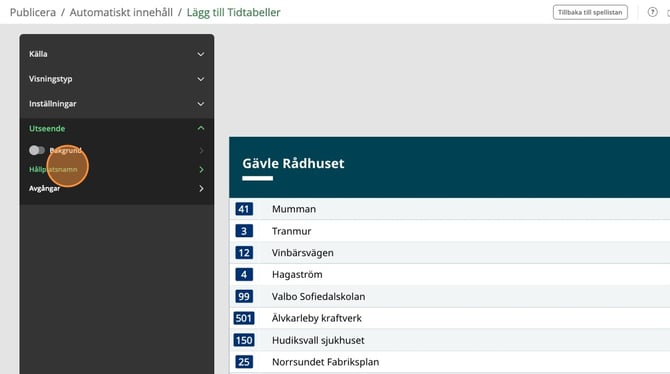Expand the Inställningar section chevron
The image size is (670, 374).
coord(200,104)
